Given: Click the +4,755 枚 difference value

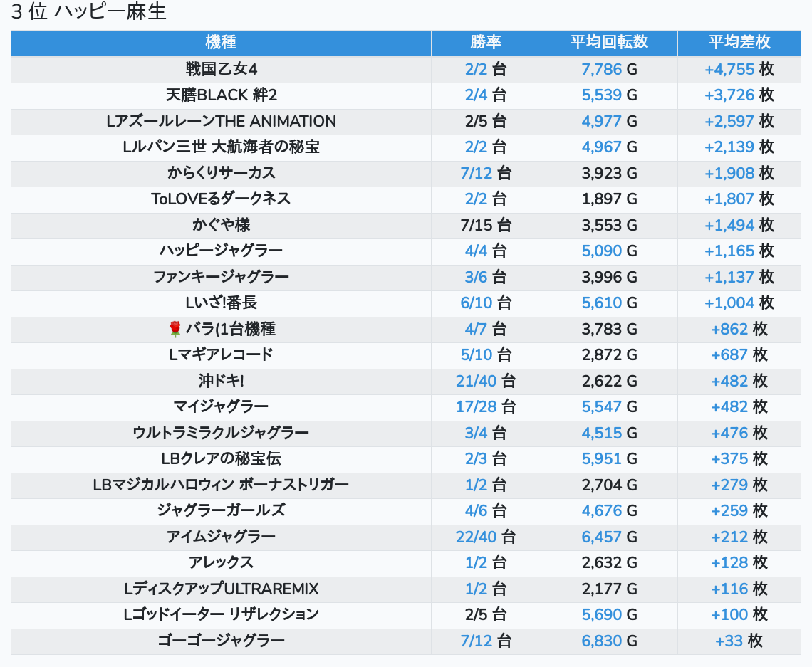Looking at the screenshot, I should (x=739, y=69).
